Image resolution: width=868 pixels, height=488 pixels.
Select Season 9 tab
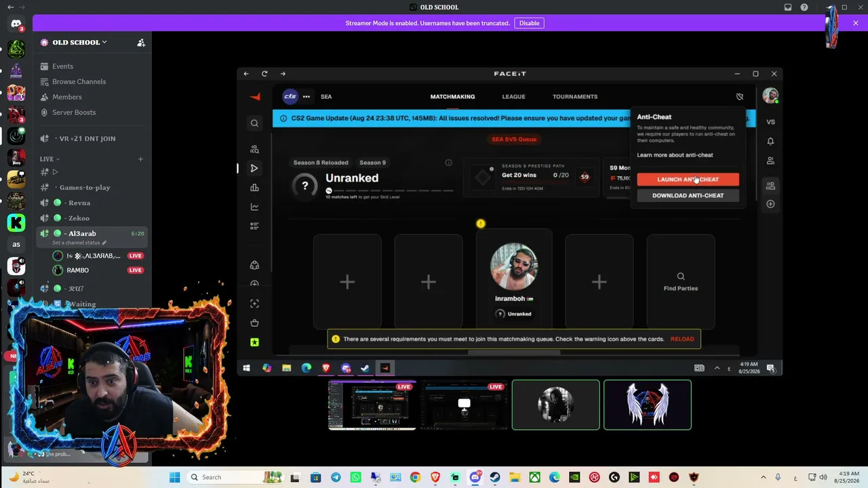[x=372, y=163]
